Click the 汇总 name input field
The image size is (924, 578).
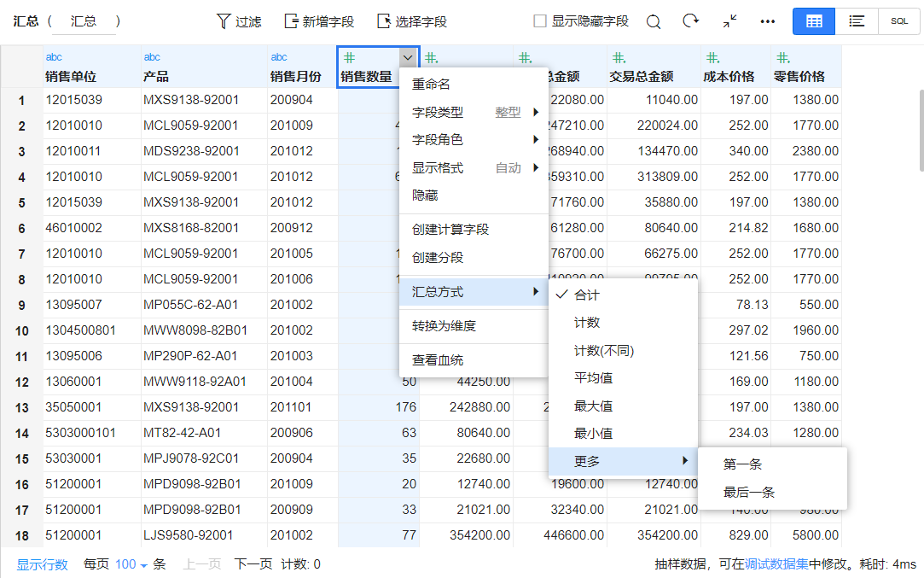pyautogui.click(x=84, y=22)
